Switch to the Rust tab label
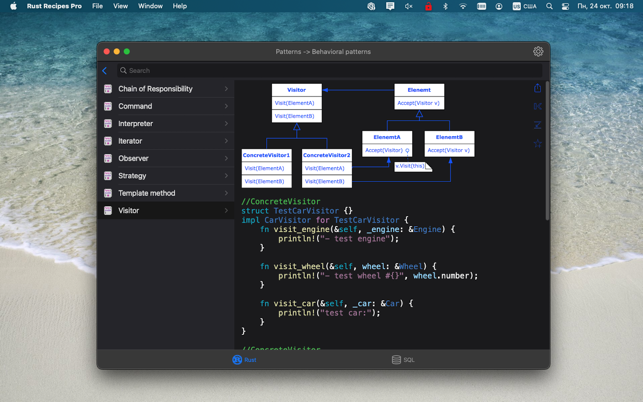This screenshot has height=402, width=643. coord(250,360)
